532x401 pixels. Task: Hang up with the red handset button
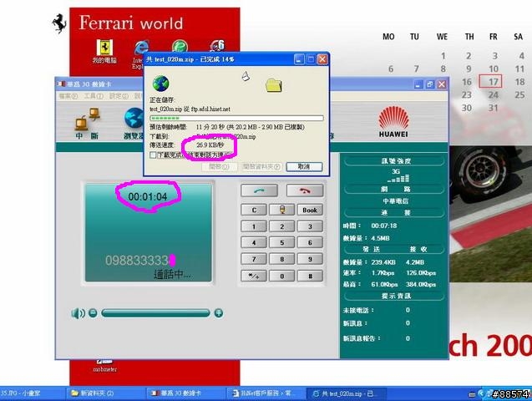pos(305,190)
